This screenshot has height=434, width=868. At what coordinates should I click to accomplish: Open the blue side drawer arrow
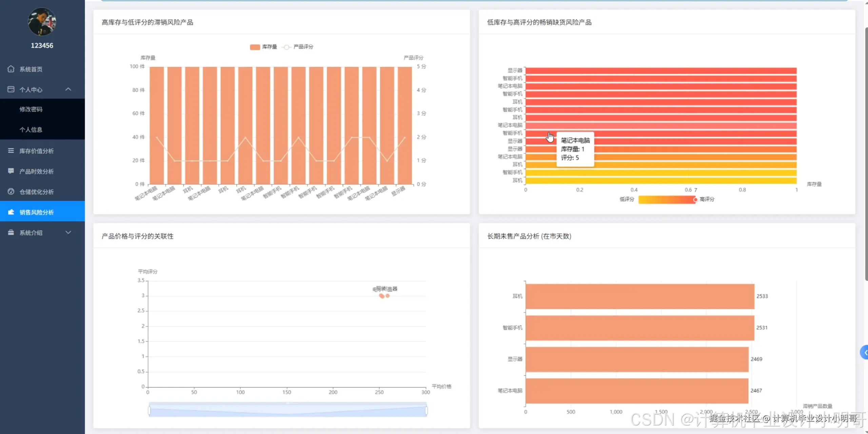click(x=865, y=353)
